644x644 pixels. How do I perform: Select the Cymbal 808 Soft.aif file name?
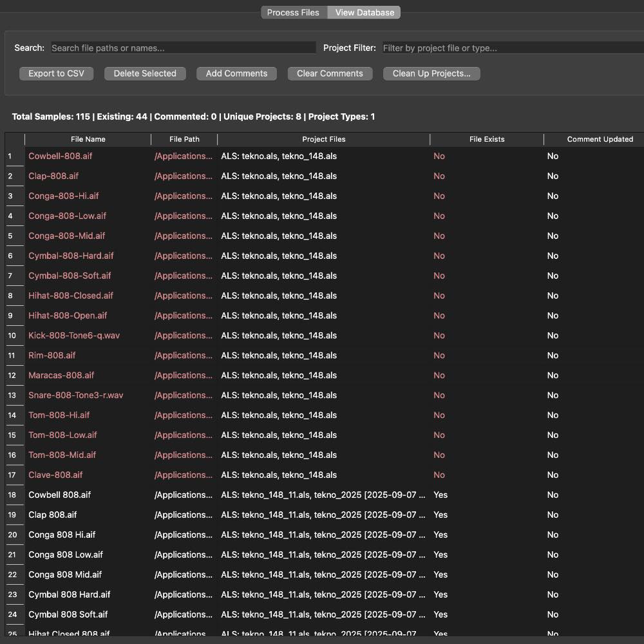[x=68, y=614]
